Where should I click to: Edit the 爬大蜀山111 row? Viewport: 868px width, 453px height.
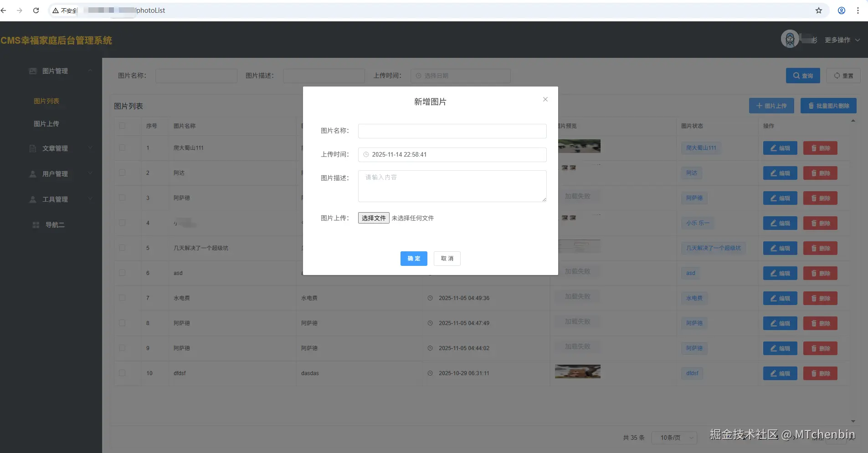pos(780,148)
